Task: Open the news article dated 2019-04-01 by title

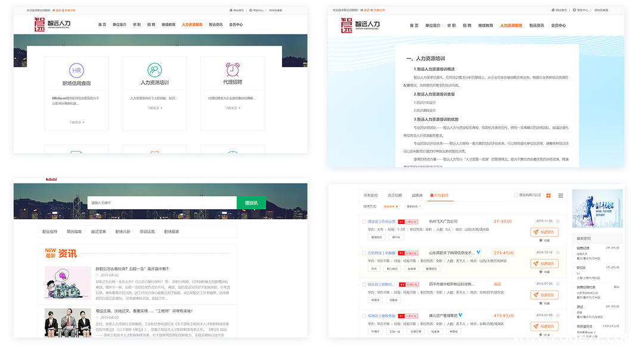Action: (x=132, y=269)
